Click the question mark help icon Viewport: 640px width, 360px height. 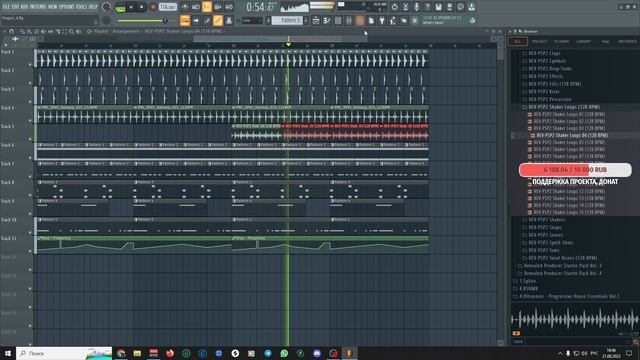point(427,7)
